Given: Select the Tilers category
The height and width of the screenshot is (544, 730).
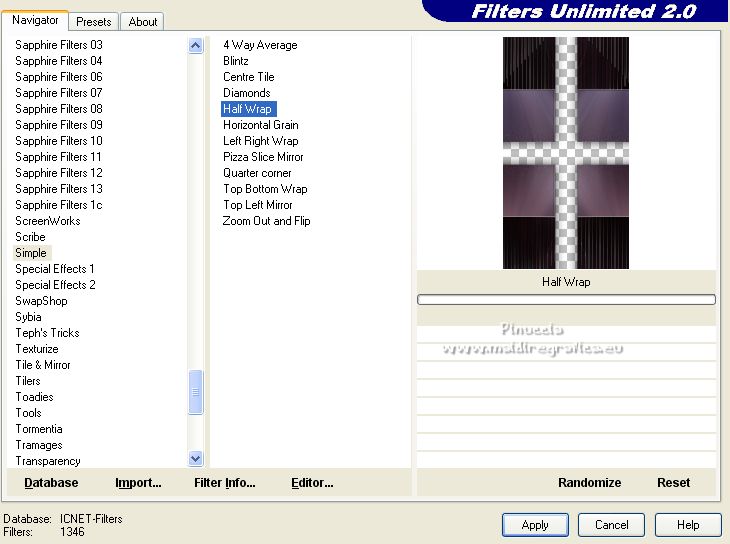Looking at the screenshot, I should click(x=28, y=381).
